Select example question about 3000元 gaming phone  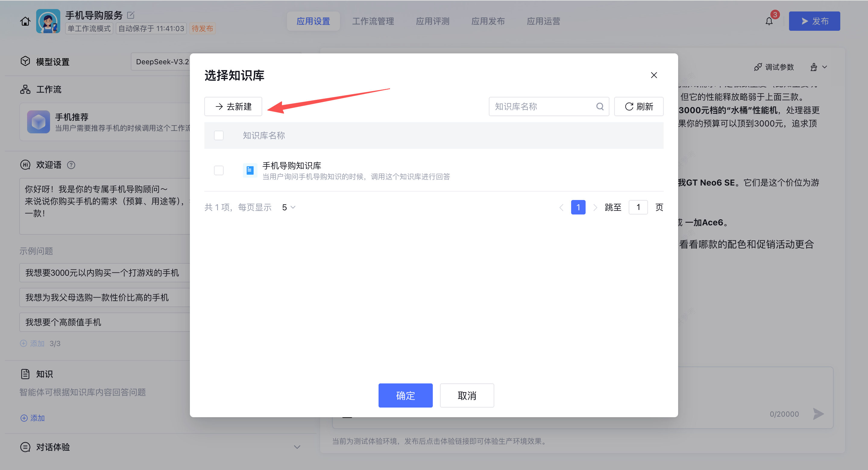click(105, 273)
